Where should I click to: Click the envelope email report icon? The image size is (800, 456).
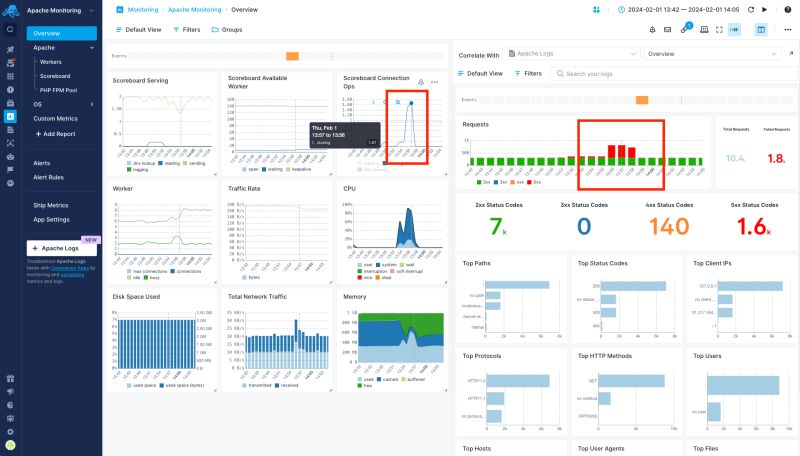[667, 30]
